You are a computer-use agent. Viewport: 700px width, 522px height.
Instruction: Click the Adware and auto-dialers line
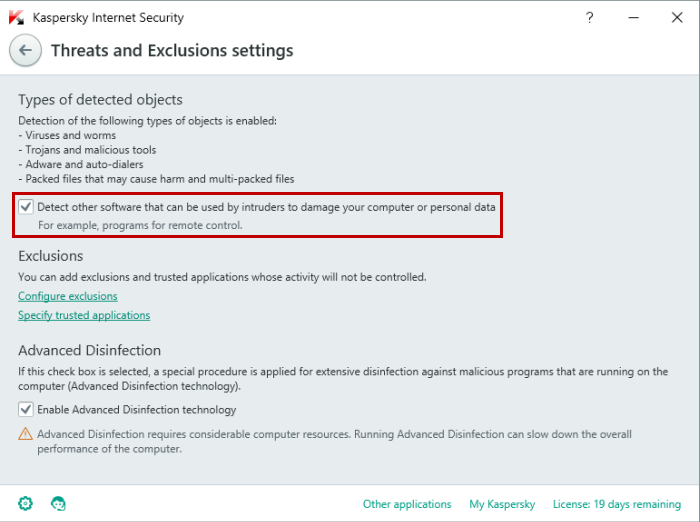click(81, 164)
